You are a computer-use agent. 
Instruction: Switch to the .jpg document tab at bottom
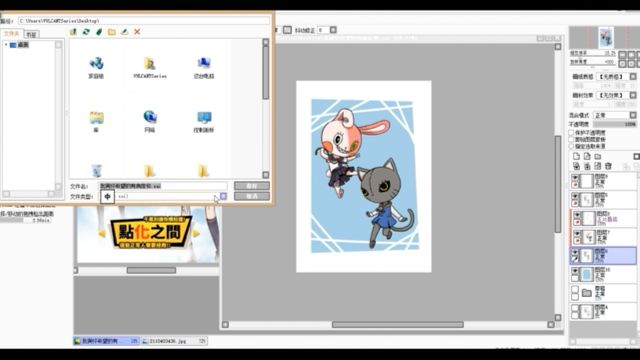(174, 341)
